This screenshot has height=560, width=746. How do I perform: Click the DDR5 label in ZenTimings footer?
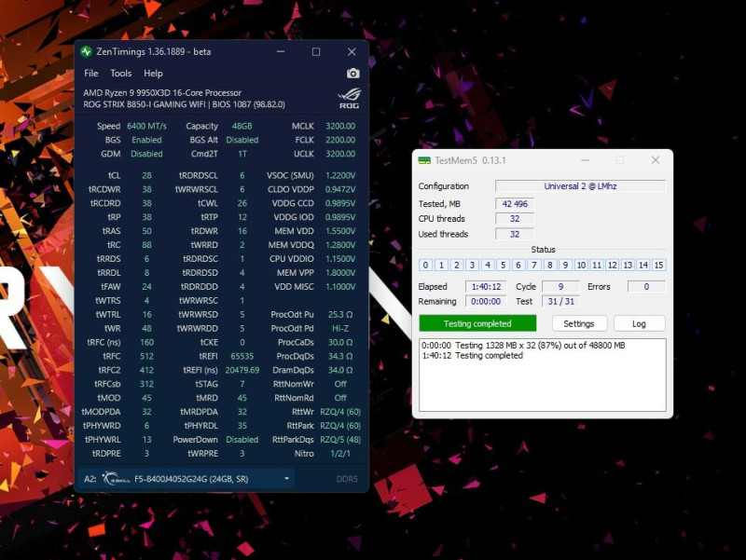pyautogui.click(x=347, y=479)
